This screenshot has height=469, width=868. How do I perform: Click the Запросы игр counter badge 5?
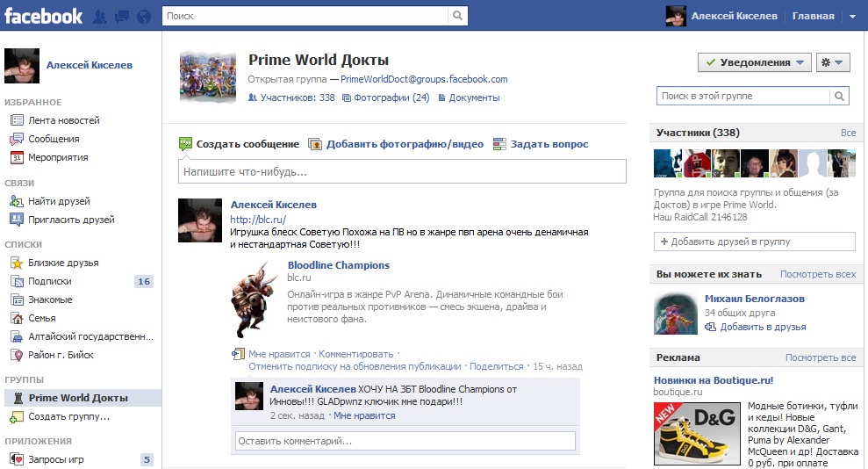click(147, 459)
